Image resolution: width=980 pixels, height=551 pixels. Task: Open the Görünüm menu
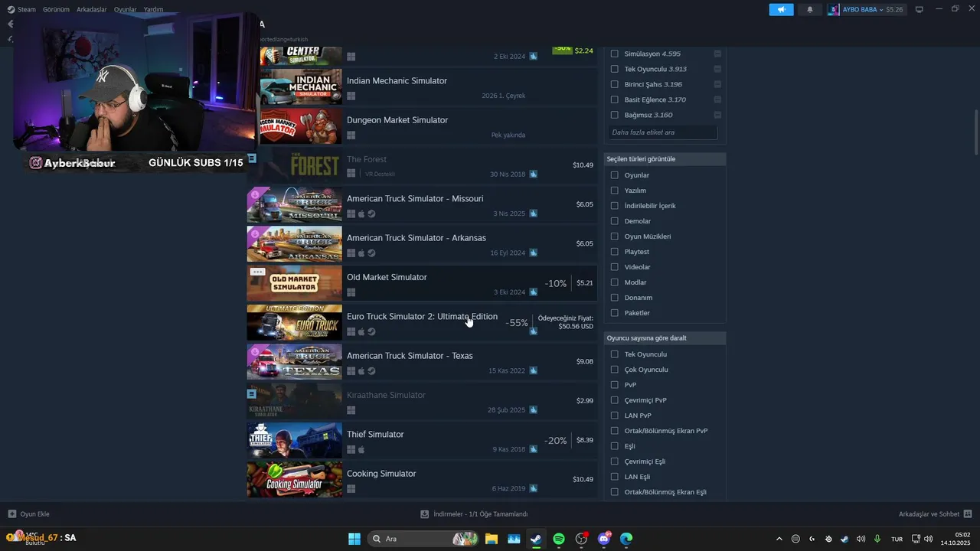click(56, 9)
